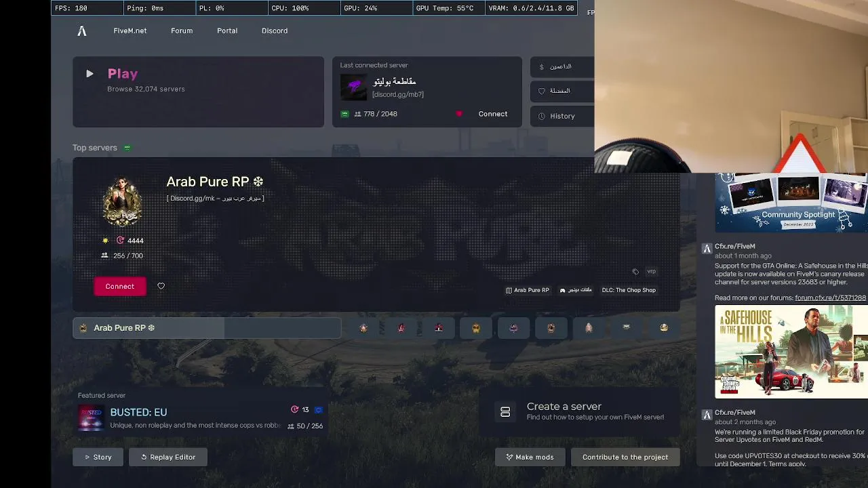Toggle favorite heart for last connected server

click(x=459, y=114)
